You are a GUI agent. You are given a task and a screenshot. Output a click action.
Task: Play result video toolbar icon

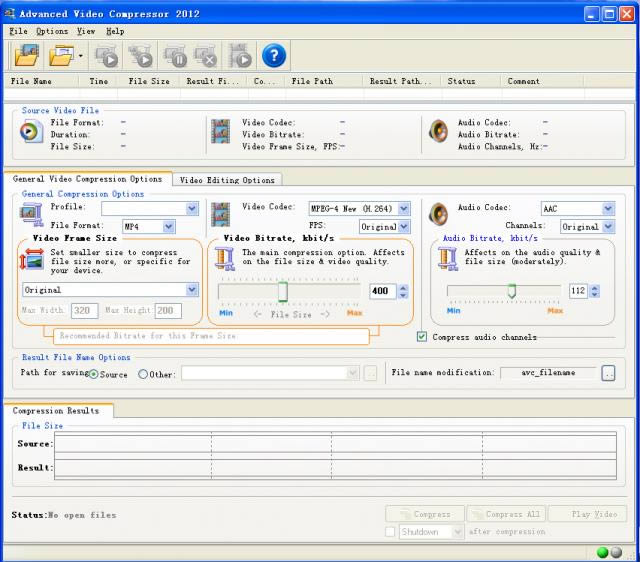[x=240, y=56]
